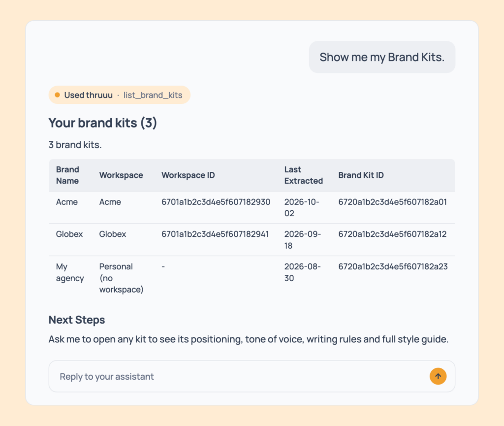Select the 'Ask me to open any kit' sentence
The width and height of the screenshot is (504, 426).
(248, 339)
